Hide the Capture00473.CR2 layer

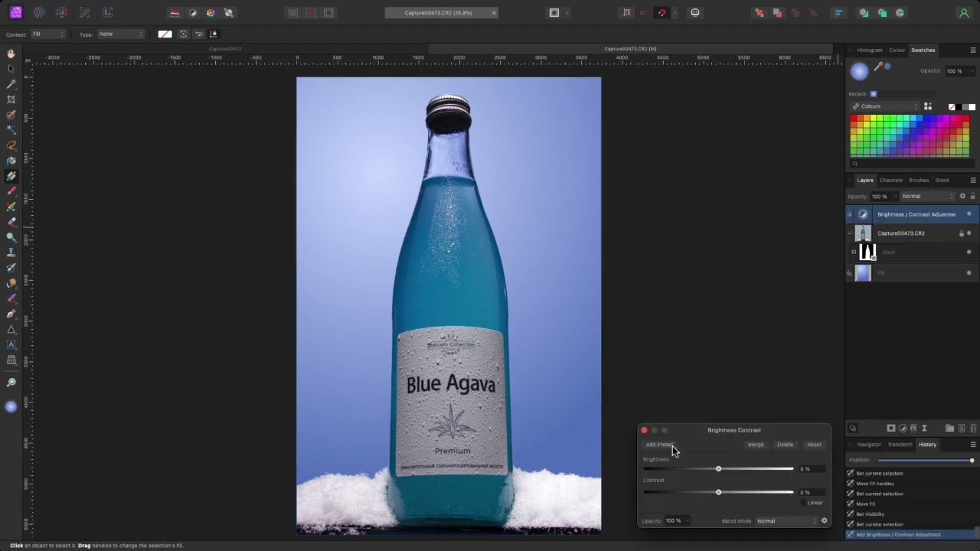click(969, 233)
